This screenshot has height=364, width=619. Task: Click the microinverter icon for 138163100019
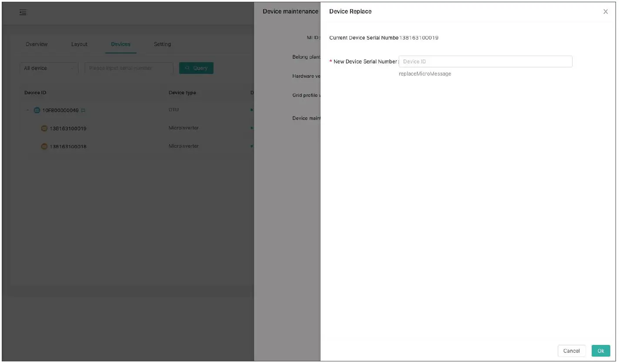pos(44,129)
